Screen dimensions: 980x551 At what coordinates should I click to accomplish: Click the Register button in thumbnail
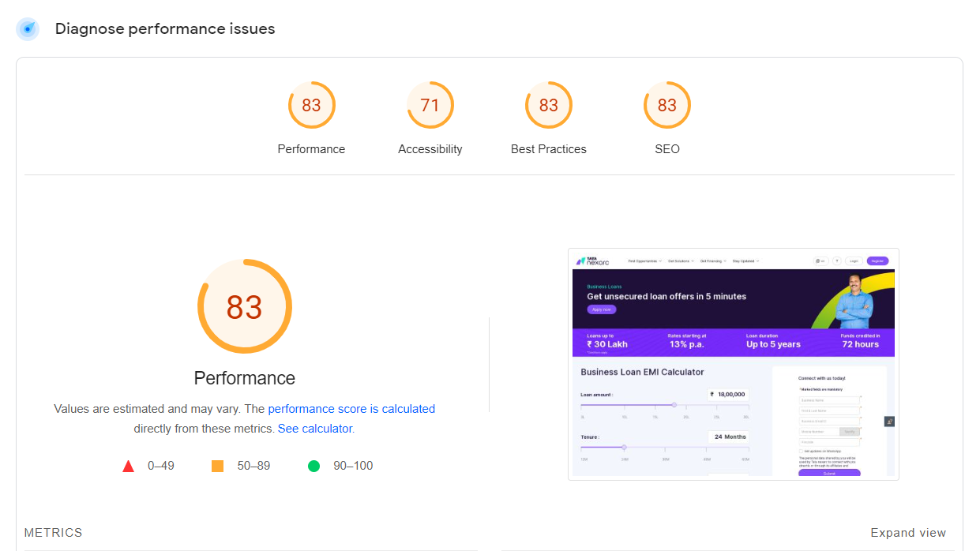tap(877, 261)
